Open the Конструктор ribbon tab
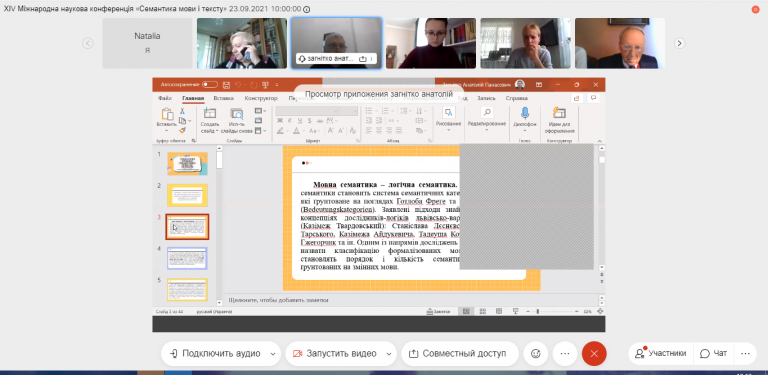768x375 pixels. point(261,98)
